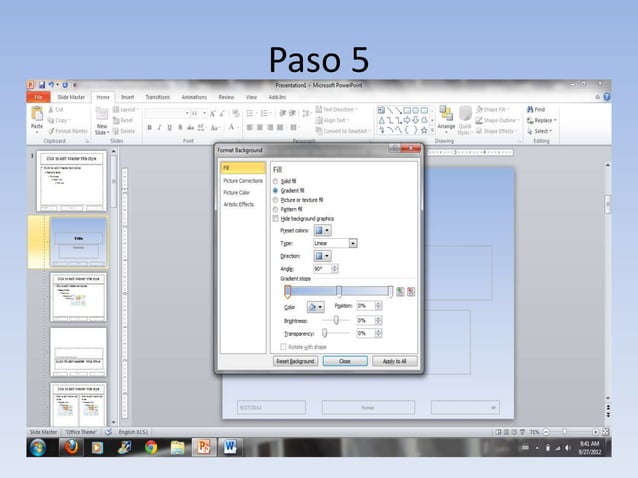Open Firefox from the taskbar
This screenshot has height=478, width=638.
[x=71, y=447]
